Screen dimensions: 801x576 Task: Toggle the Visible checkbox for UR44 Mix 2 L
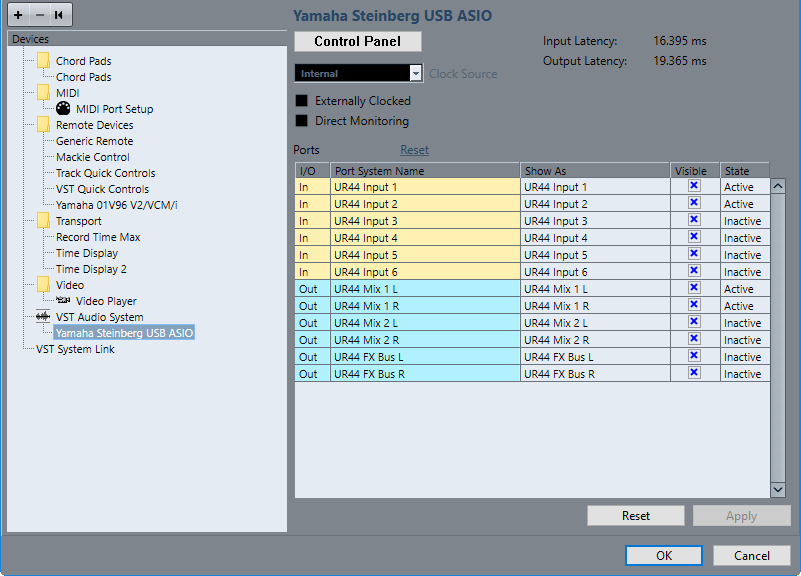(x=694, y=322)
